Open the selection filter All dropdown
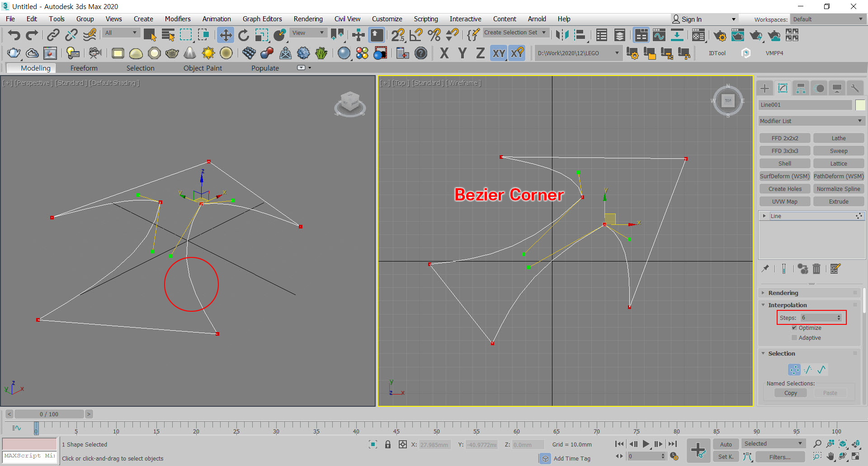This screenshot has width=868, height=466. tap(121, 33)
